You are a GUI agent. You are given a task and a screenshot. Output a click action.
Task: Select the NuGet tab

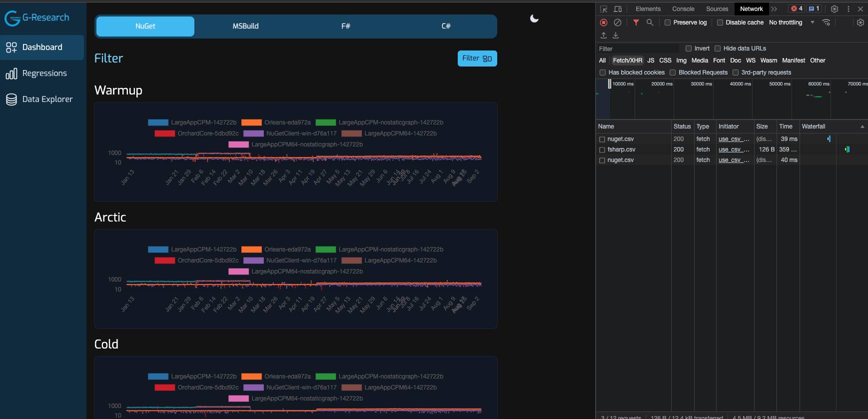[145, 26]
